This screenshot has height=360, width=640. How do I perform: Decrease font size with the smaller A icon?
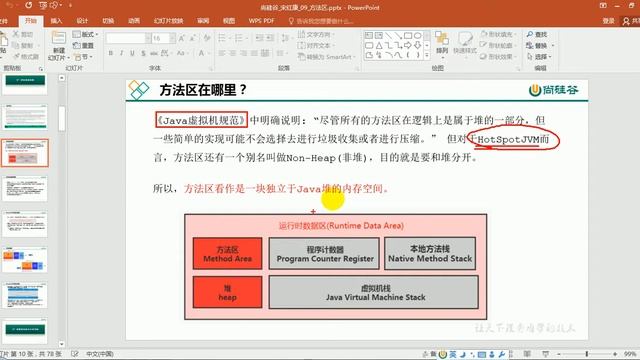[x=193, y=38]
